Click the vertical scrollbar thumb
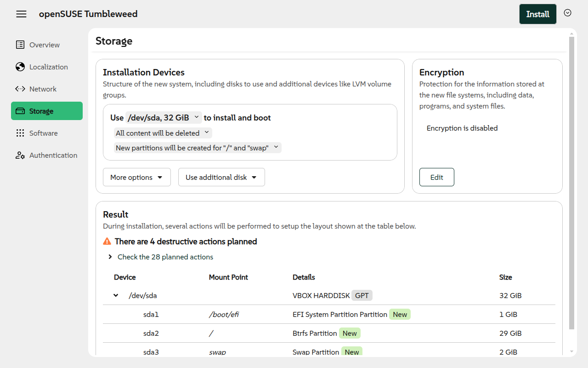Screen dimensions: 588x368 tap(571, 183)
